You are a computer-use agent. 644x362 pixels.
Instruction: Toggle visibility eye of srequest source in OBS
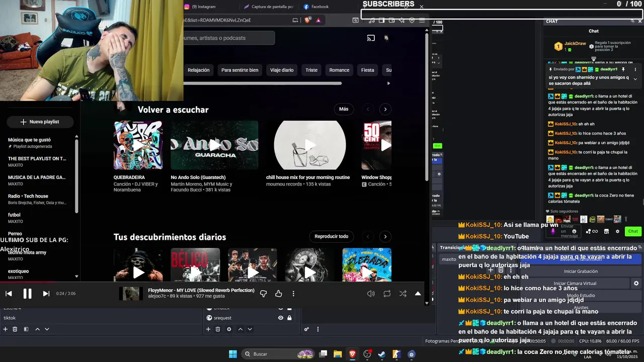(x=281, y=318)
